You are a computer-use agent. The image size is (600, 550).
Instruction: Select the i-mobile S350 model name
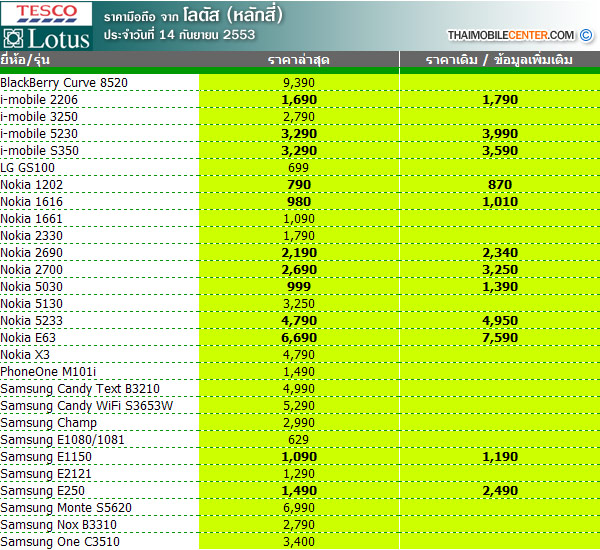pos(39,150)
